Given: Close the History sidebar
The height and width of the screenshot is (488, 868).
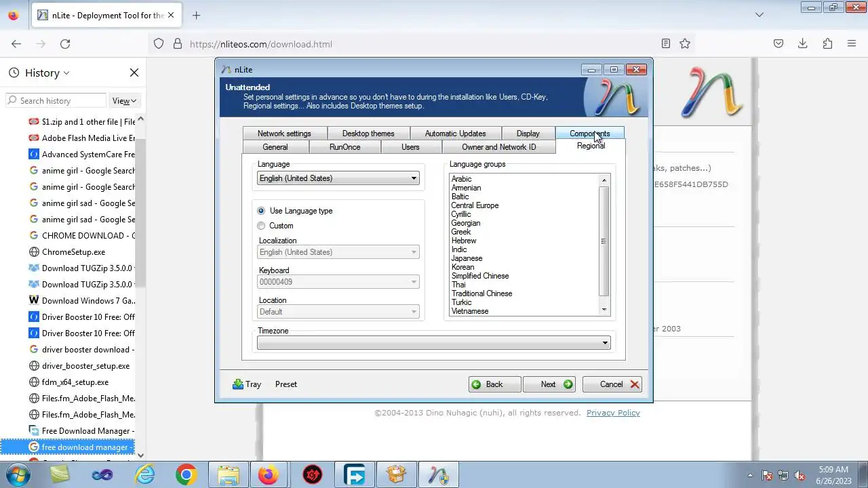Looking at the screenshot, I should [x=134, y=73].
